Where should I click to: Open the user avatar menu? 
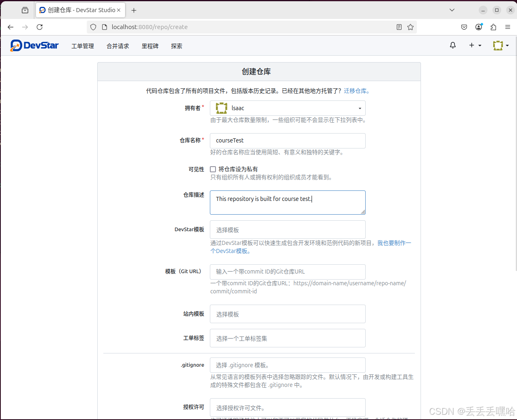(x=498, y=45)
